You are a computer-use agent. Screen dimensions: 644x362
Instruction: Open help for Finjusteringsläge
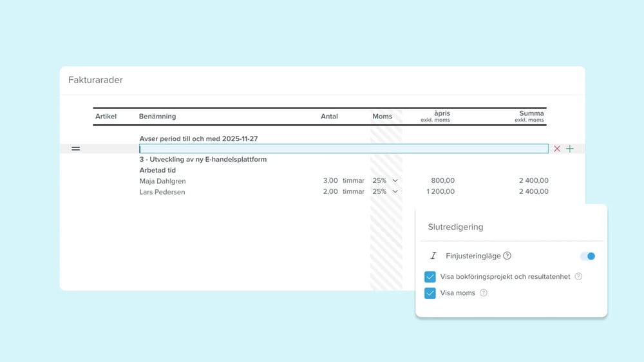(507, 256)
